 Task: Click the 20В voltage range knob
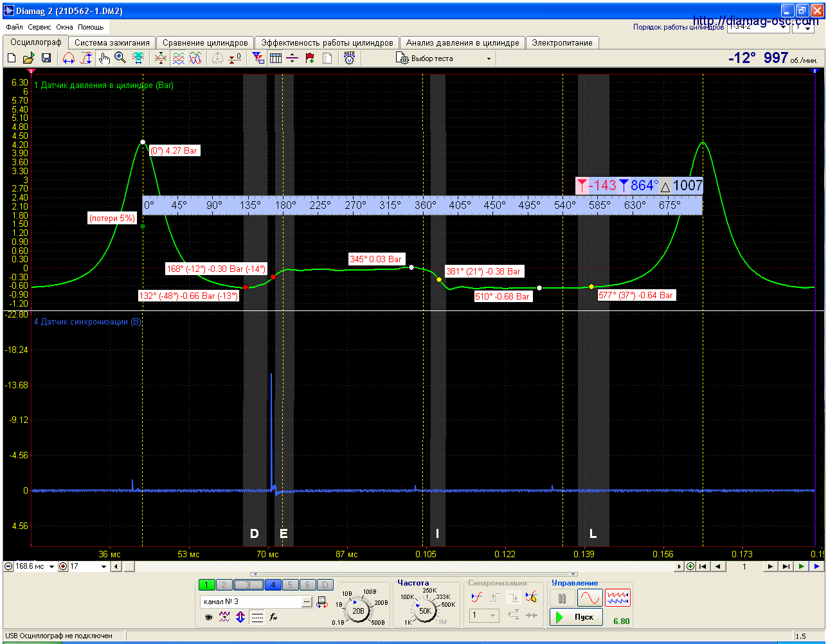point(358,611)
